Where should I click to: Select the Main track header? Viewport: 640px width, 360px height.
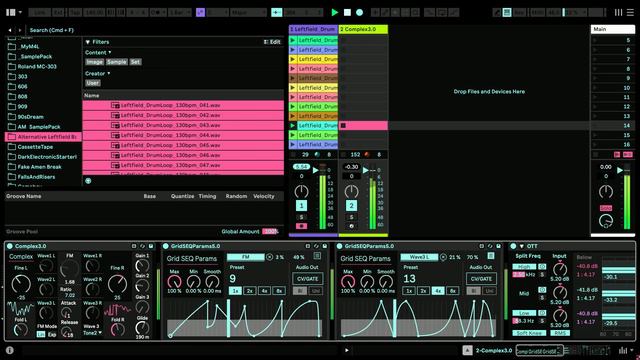click(x=613, y=29)
